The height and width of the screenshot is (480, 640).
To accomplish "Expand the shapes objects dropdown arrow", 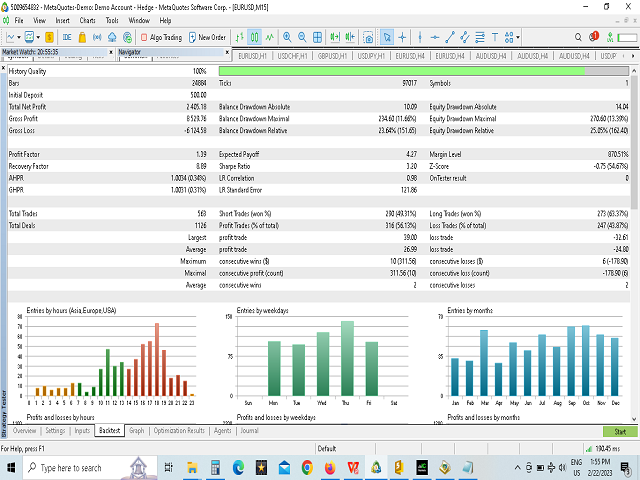I will click(518, 38).
